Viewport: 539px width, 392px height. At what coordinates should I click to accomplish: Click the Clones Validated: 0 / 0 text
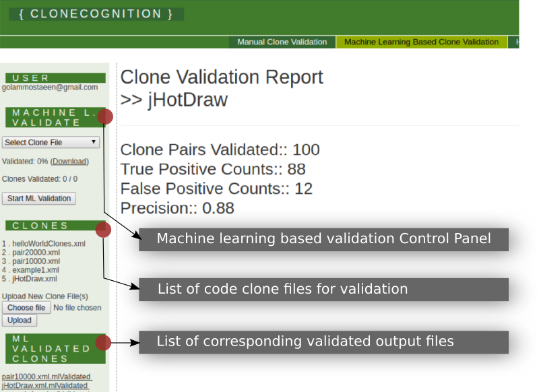coord(40,179)
